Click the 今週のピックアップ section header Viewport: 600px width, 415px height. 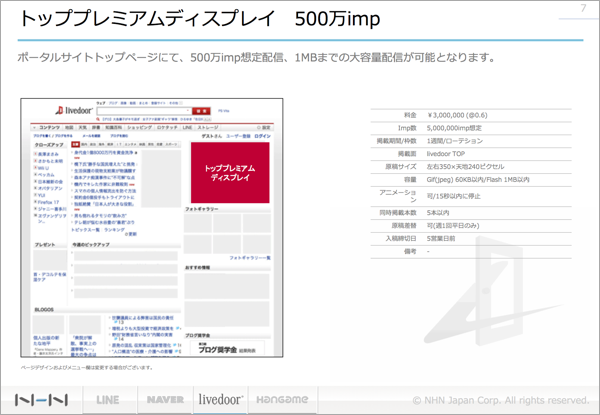click(x=91, y=245)
